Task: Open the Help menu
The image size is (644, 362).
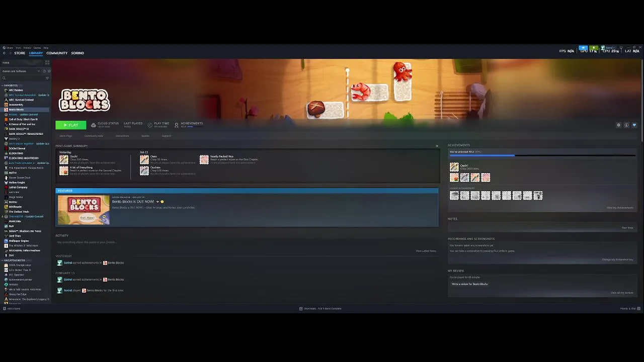Action: 46,48
